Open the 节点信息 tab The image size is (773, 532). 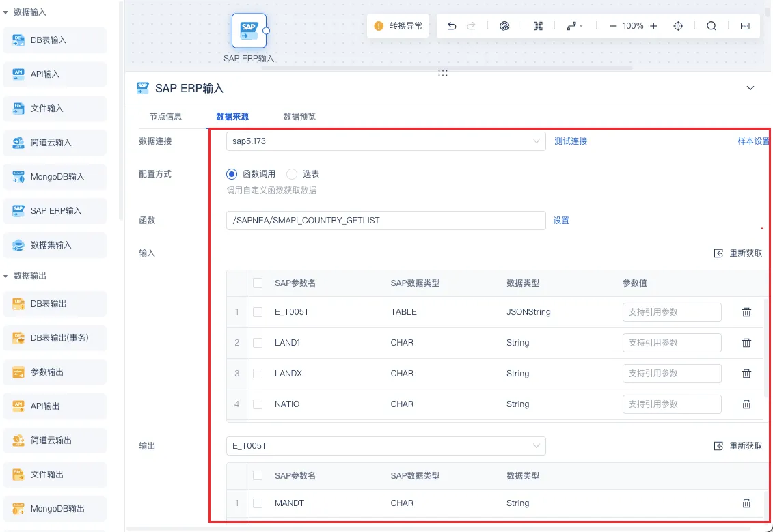[165, 116]
